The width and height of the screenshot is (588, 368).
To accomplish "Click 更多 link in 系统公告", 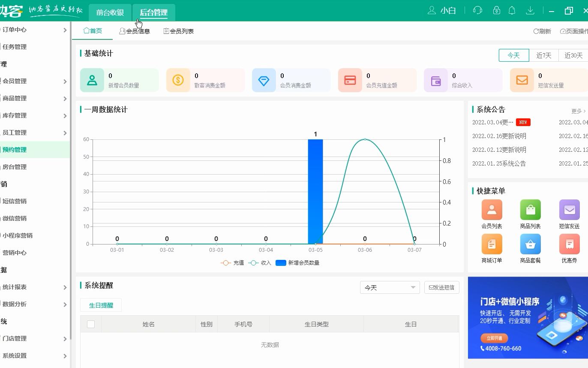I will (x=578, y=111).
